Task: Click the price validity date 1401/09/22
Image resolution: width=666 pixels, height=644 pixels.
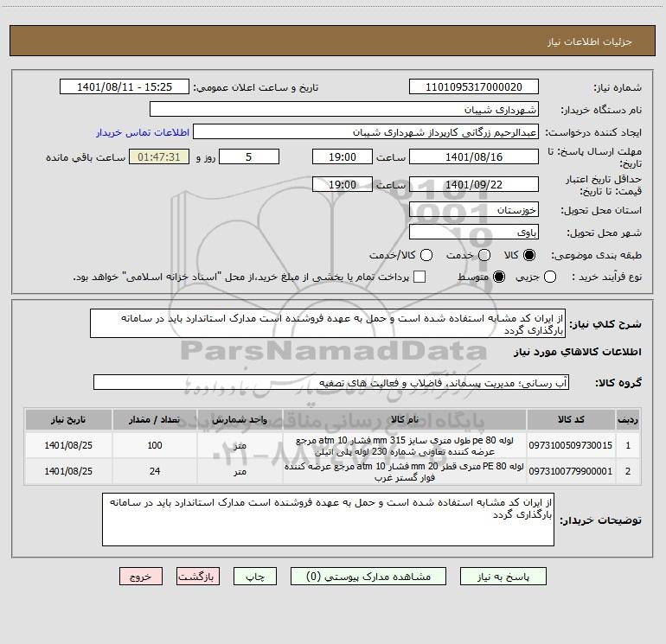Action: [474, 184]
